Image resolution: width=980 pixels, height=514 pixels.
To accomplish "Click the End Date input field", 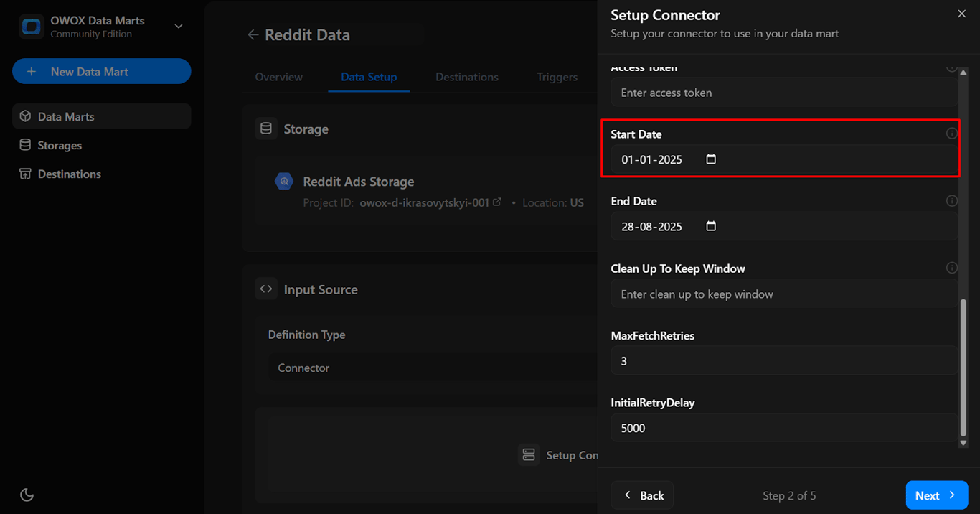I will click(784, 226).
